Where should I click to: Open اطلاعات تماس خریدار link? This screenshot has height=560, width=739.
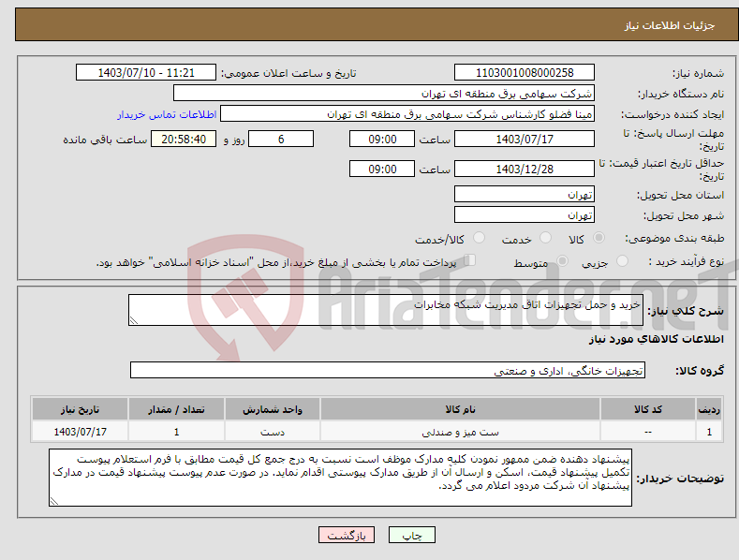point(167,114)
